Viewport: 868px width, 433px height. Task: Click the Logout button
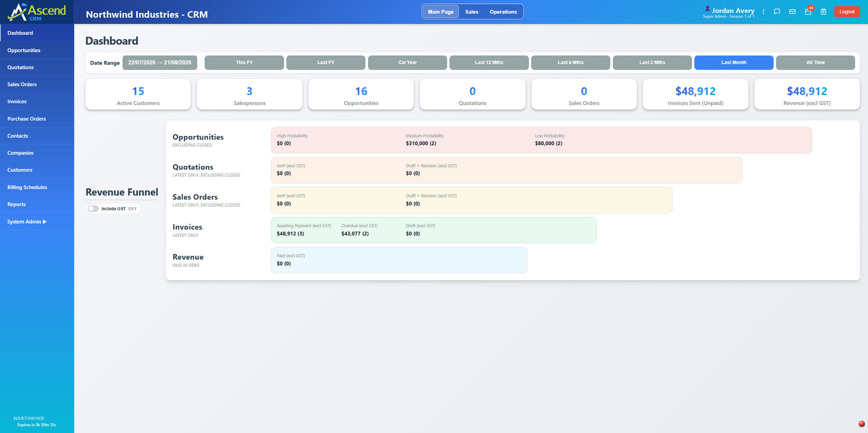(847, 12)
